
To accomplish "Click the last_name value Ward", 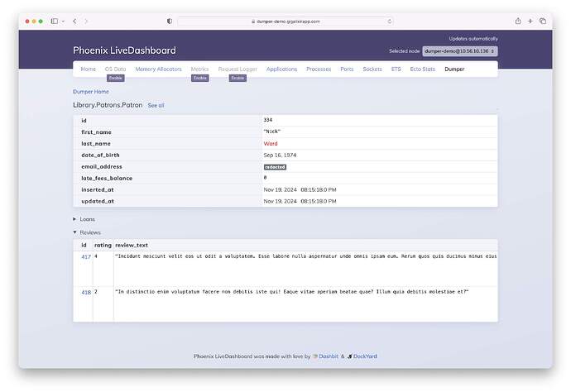I will coord(271,143).
